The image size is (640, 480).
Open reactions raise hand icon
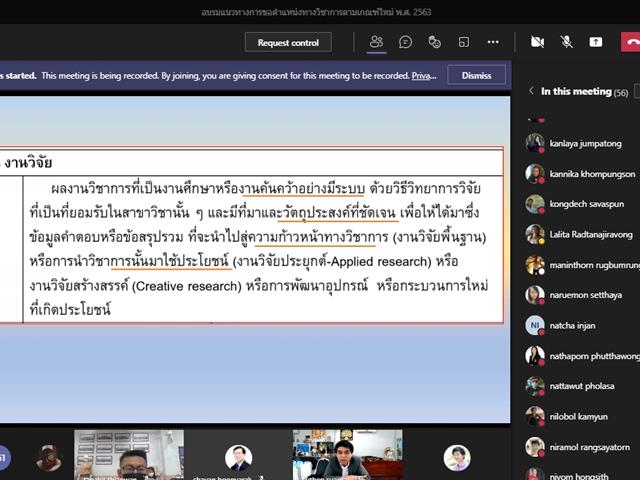click(x=434, y=42)
